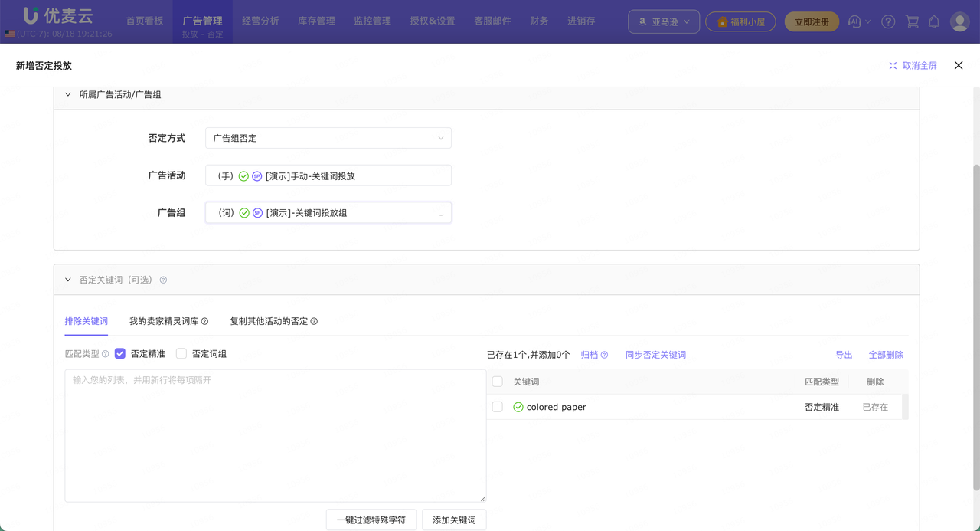Click the Amazon logo icon in selector

click(x=642, y=22)
